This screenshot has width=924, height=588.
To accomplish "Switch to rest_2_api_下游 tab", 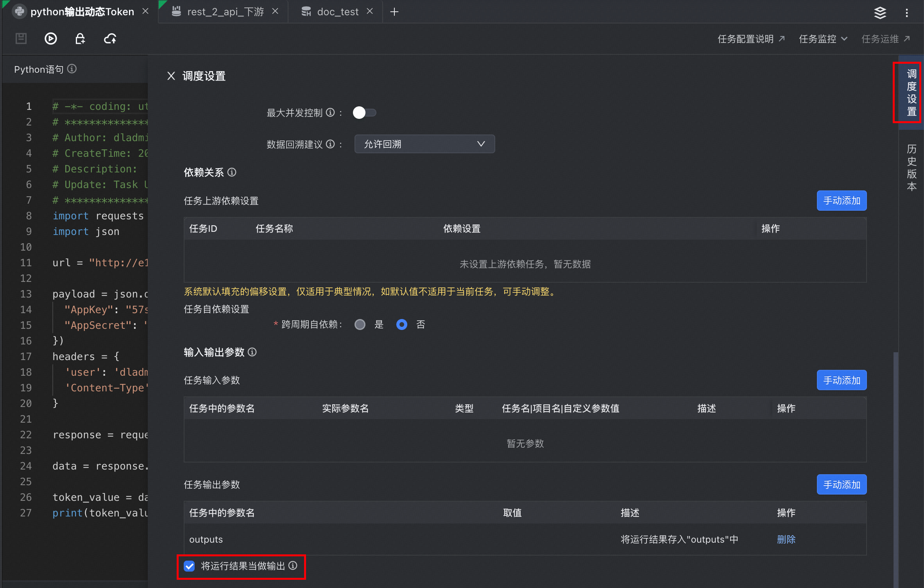I will pyautogui.click(x=225, y=12).
